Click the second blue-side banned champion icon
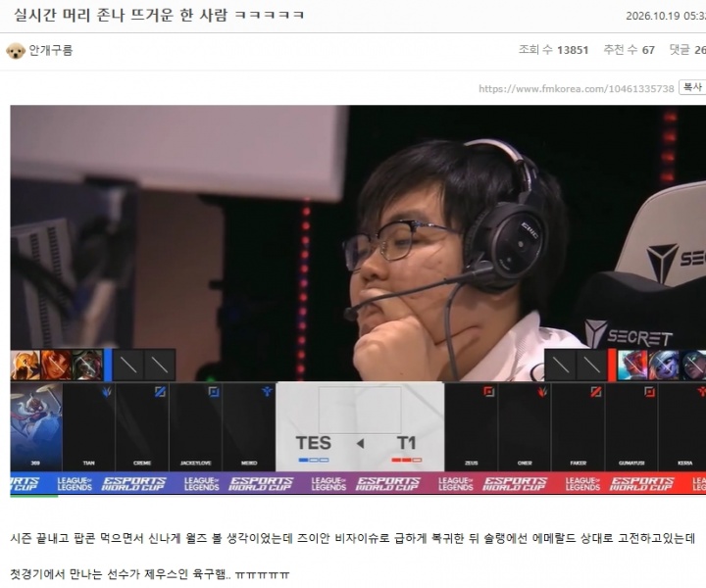The width and height of the screenshot is (706, 588). pos(56,365)
